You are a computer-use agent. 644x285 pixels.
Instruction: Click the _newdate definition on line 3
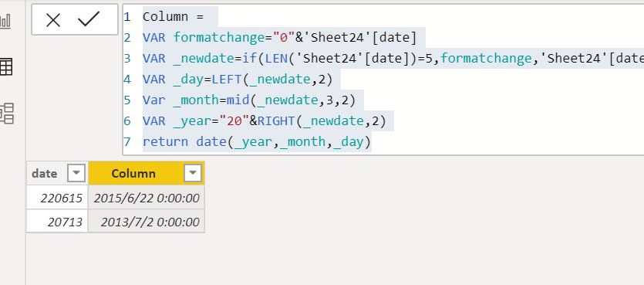204,59
